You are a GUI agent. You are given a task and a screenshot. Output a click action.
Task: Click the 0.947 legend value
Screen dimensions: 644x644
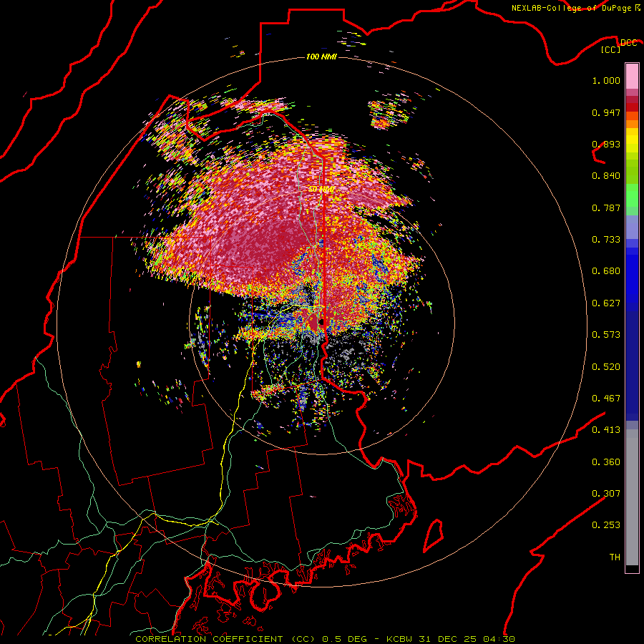tap(606, 112)
